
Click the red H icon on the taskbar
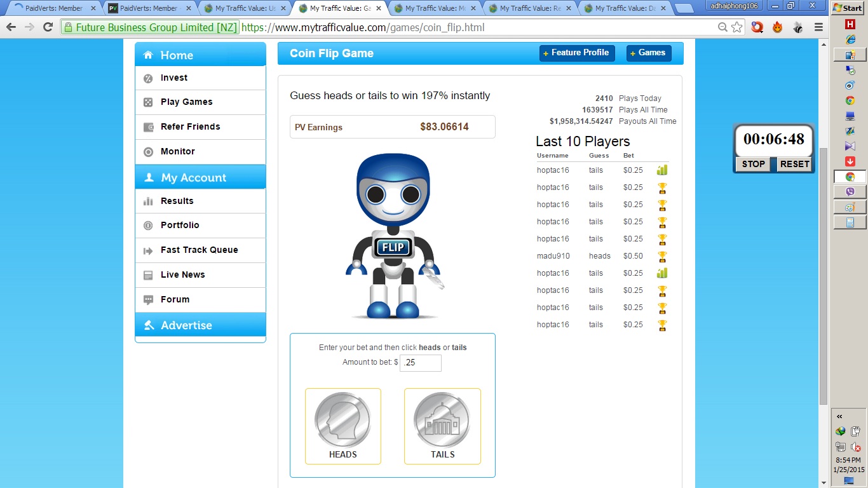click(850, 24)
